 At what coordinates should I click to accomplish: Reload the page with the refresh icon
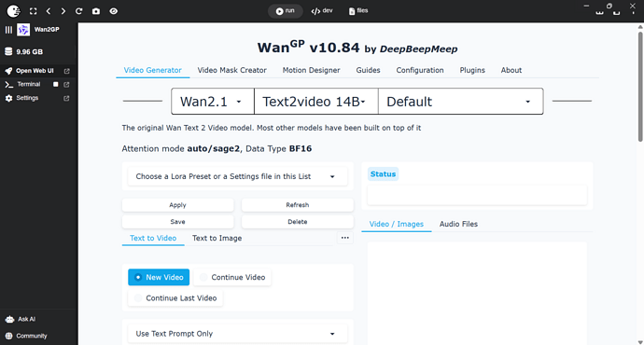(78, 11)
